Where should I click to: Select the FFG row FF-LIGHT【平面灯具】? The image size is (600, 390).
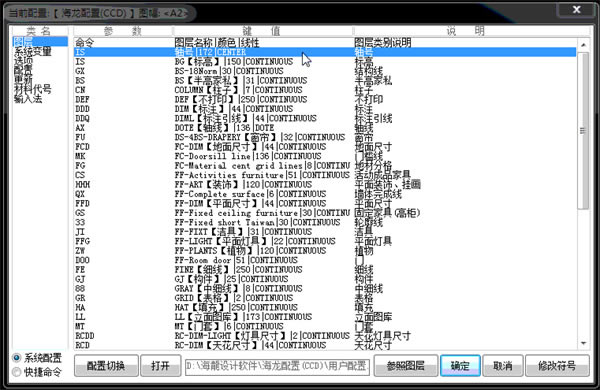point(325,241)
